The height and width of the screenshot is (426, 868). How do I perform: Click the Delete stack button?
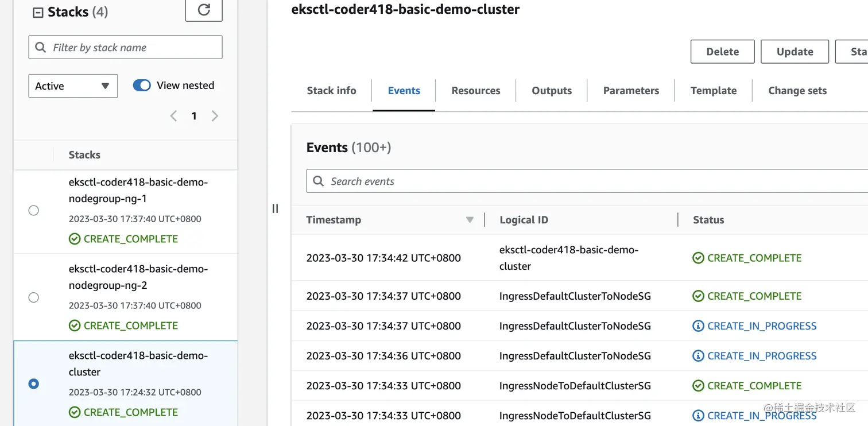pos(723,52)
